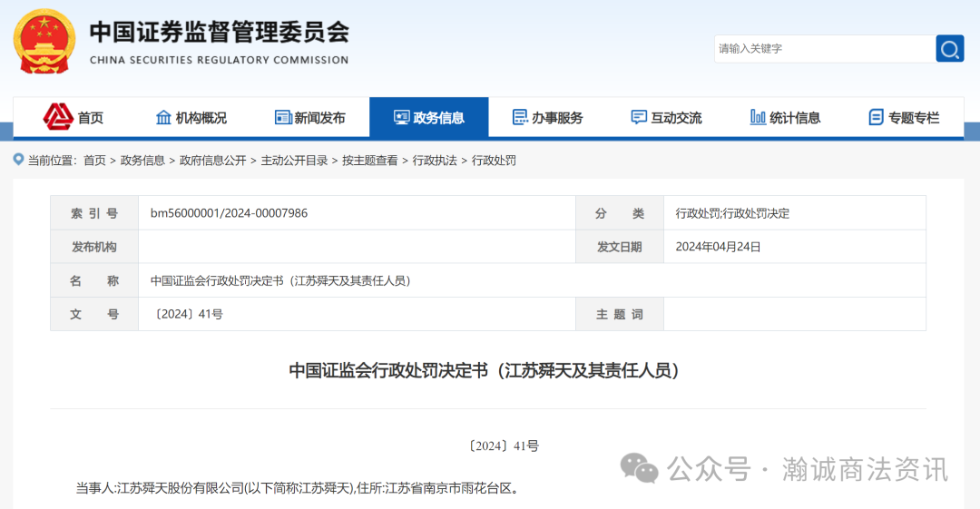Image resolution: width=980 pixels, height=509 pixels.
Task: Open 主动公开目录 breadcrumb link
Action: click(294, 161)
